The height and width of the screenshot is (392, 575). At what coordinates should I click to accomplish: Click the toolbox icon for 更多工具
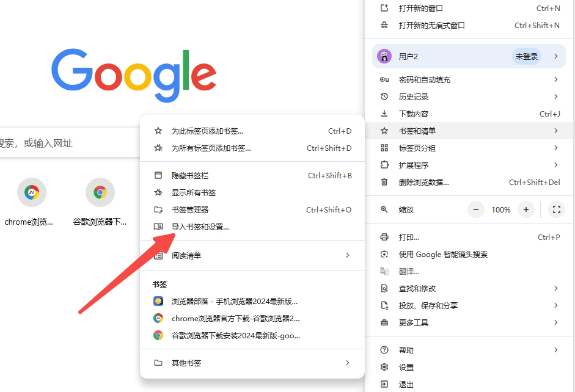click(x=384, y=322)
